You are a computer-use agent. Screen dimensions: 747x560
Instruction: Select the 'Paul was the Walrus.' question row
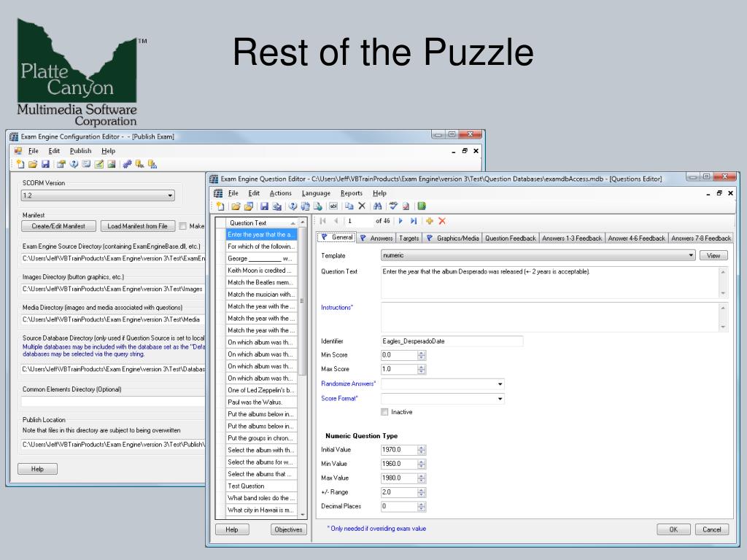pyautogui.click(x=261, y=402)
